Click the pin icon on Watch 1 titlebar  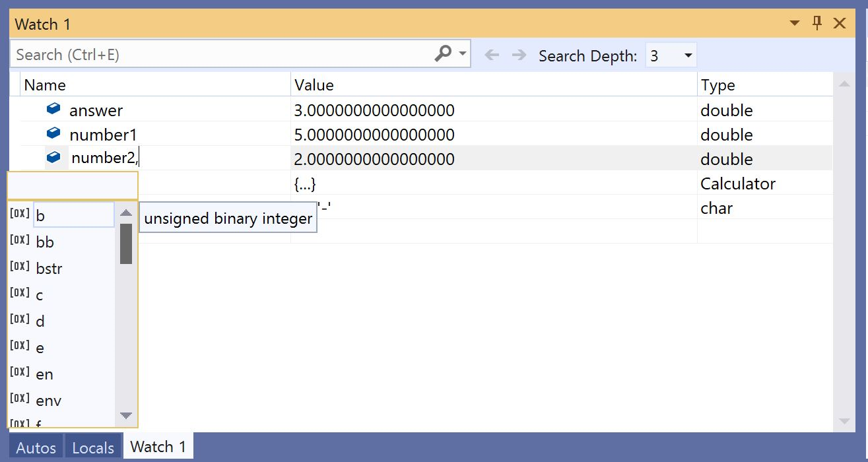pyautogui.click(x=817, y=23)
